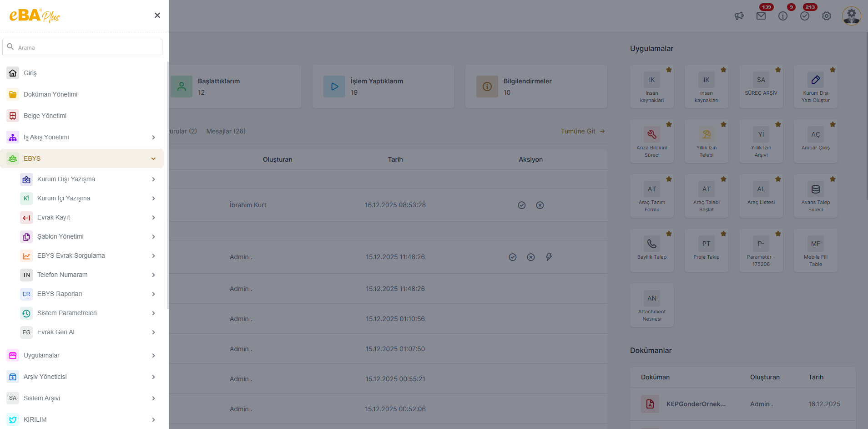Toggle favorite star on SÜREÇ ARŞİV tile
Screen dimensions: 868x429
[x=778, y=70]
